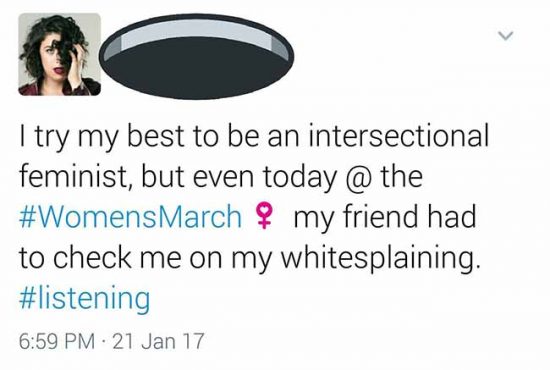Click the pink female symbol emoji
The height and width of the screenshot is (370, 550).
[x=265, y=216]
